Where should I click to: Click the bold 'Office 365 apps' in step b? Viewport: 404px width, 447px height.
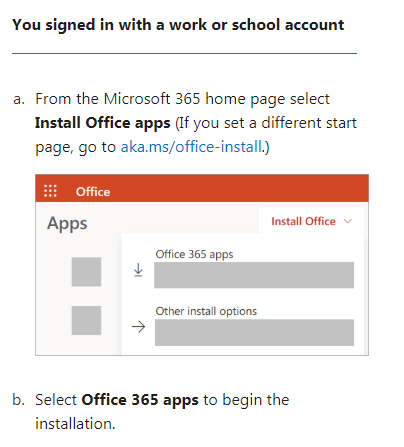tap(140, 400)
